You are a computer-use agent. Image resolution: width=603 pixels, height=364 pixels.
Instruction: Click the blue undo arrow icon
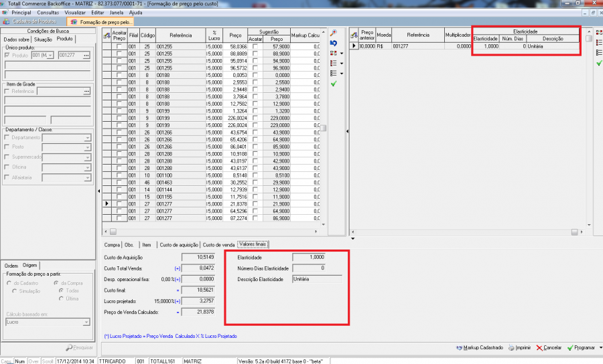tap(334, 43)
